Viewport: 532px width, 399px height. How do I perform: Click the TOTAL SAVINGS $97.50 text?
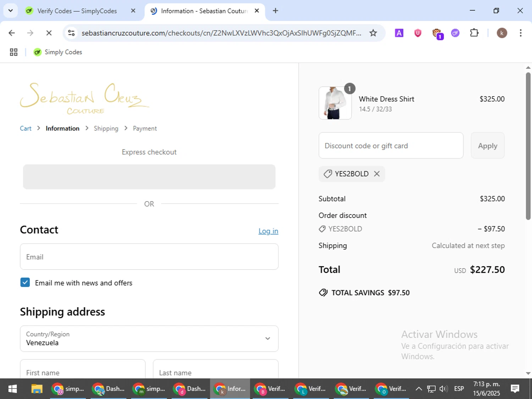coord(370,293)
